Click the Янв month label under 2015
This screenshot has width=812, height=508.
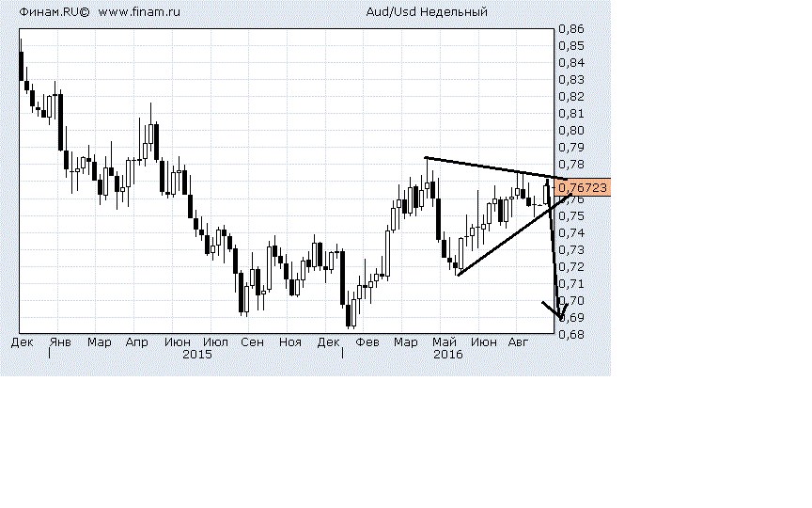coord(60,342)
